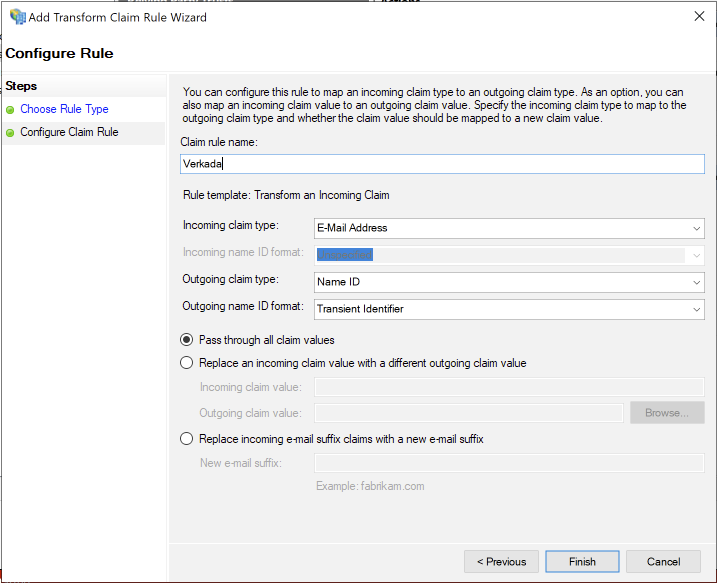The image size is (717, 583).
Task: Click green bullet beside Configure Claim Rule
Action: (x=11, y=133)
